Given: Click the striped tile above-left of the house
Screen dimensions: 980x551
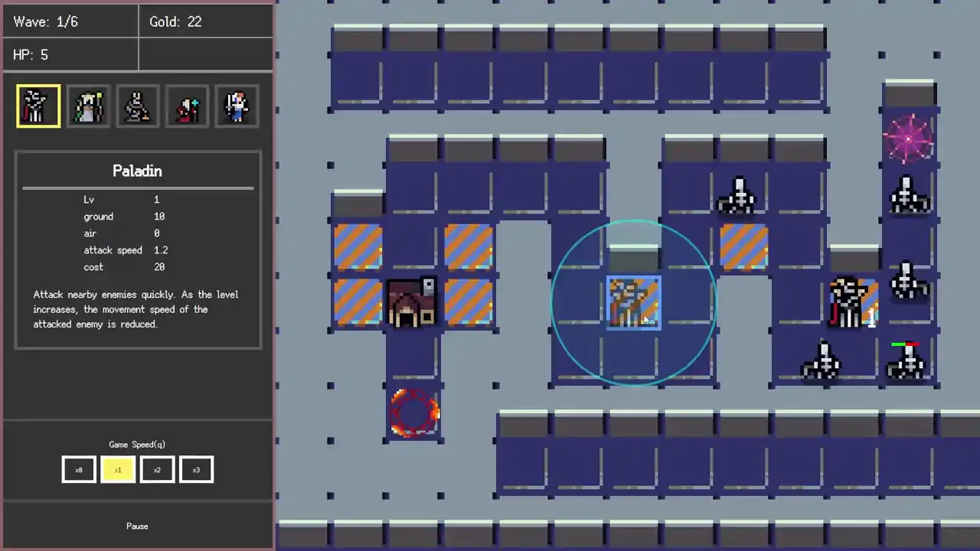Looking at the screenshot, I should pyautogui.click(x=358, y=247).
